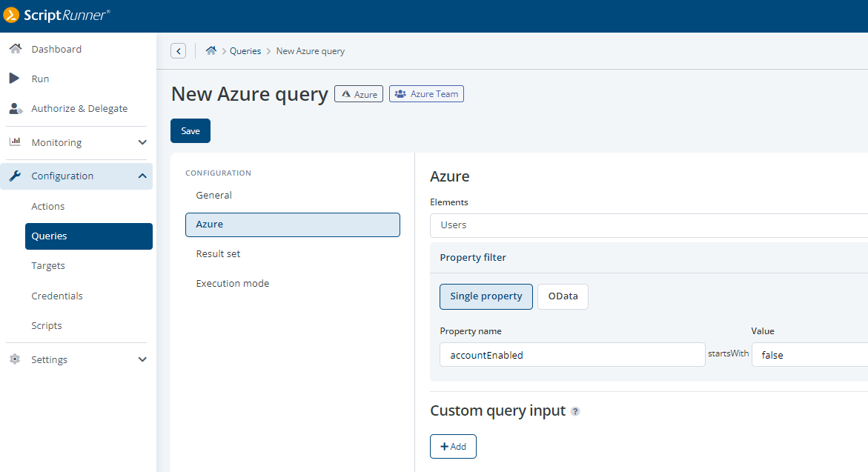Click the Property filter heading
Viewport: 868px width, 472px height.
coord(473,257)
